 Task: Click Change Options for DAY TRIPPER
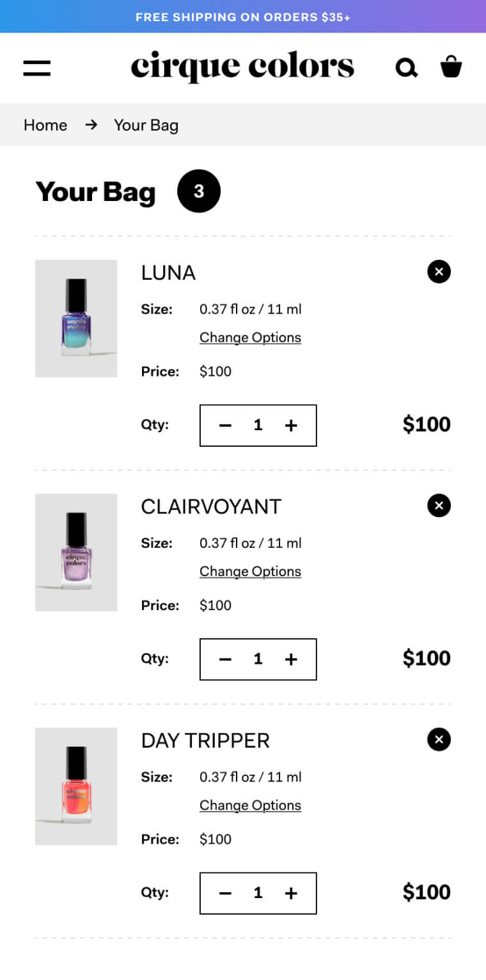click(x=250, y=805)
